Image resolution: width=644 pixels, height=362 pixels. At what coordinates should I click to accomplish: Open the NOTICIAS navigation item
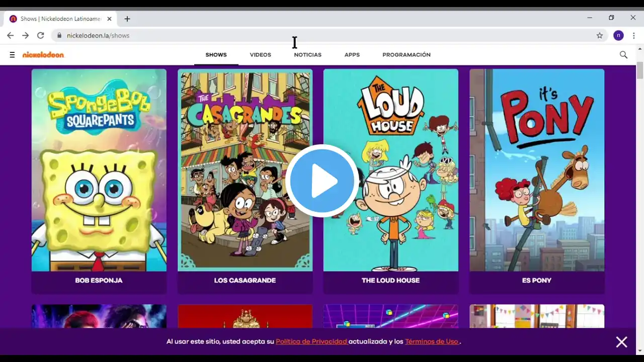[x=308, y=55]
